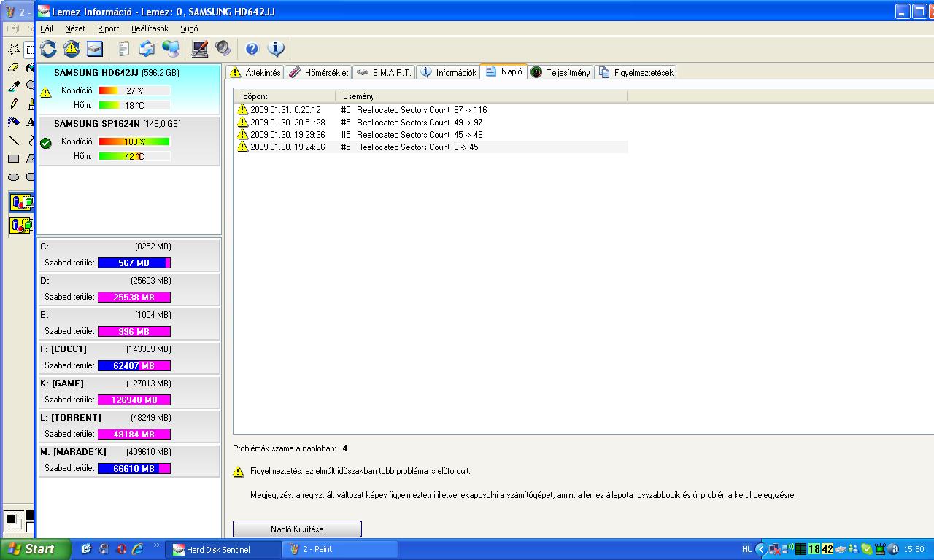Image resolution: width=934 pixels, height=560 pixels.
Task: Click the refresh with warning triangle toolbar icon
Action: 72,49
